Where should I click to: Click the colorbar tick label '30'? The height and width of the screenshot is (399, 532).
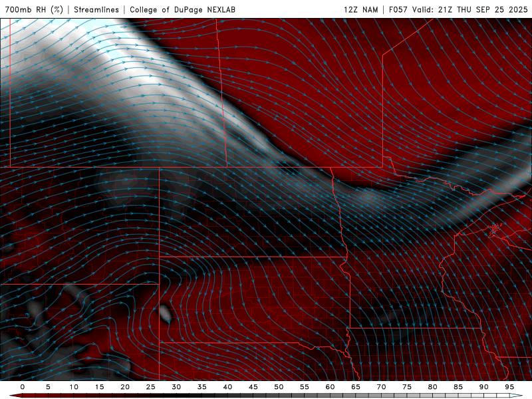pyautogui.click(x=176, y=387)
